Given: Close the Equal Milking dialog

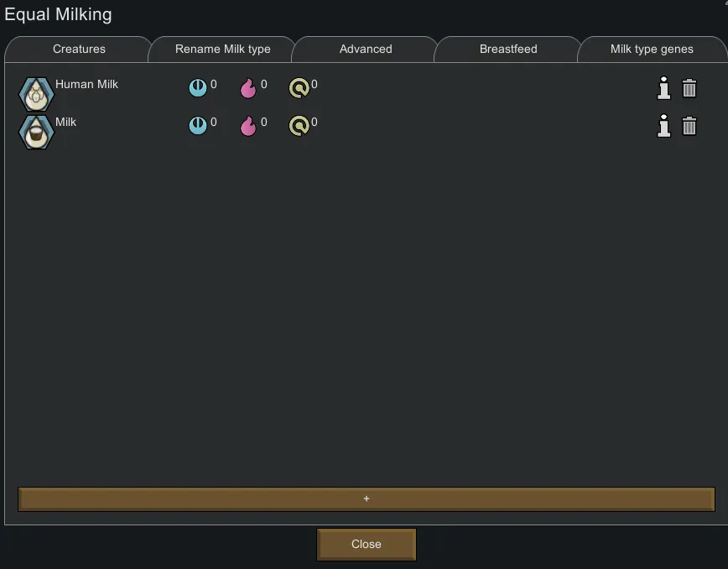Looking at the screenshot, I should pyautogui.click(x=367, y=545).
